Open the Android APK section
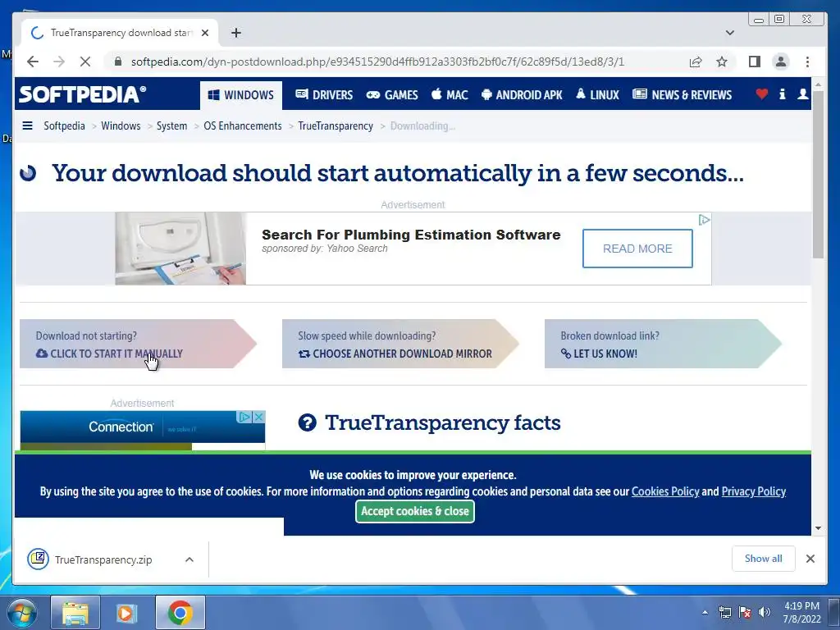 [522, 95]
